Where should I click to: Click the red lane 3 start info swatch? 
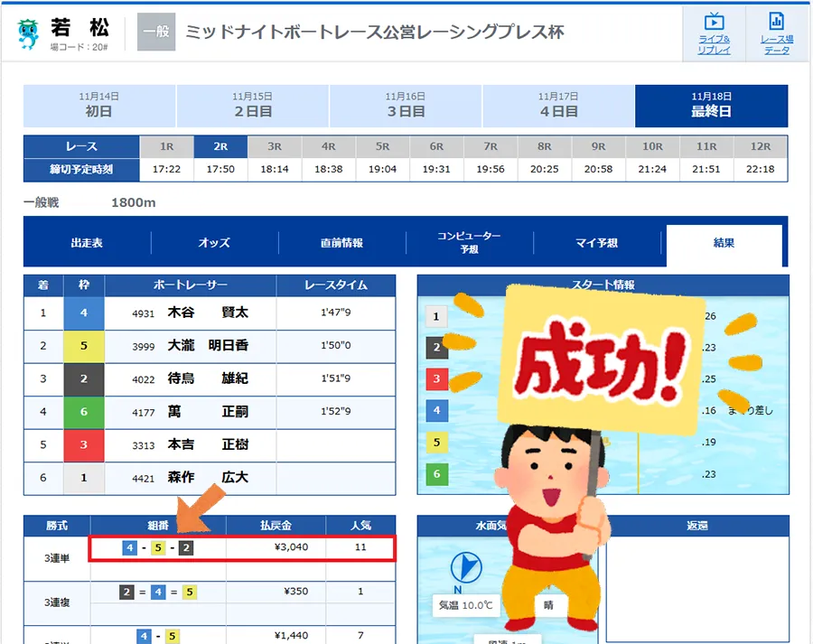pyautogui.click(x=436, y=379)
